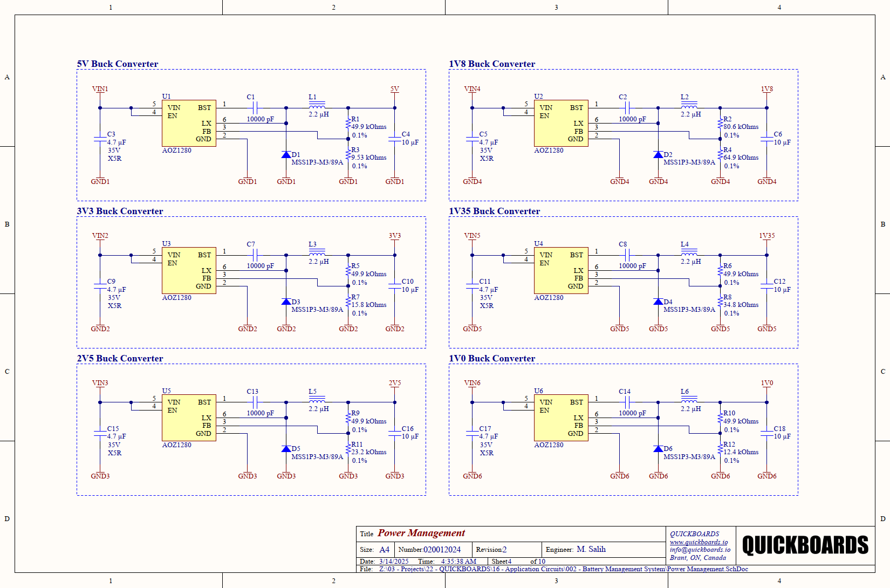Select the VIN2 power port label
Image resolution: width=890 pixels, height=588 pixels.
100,236
